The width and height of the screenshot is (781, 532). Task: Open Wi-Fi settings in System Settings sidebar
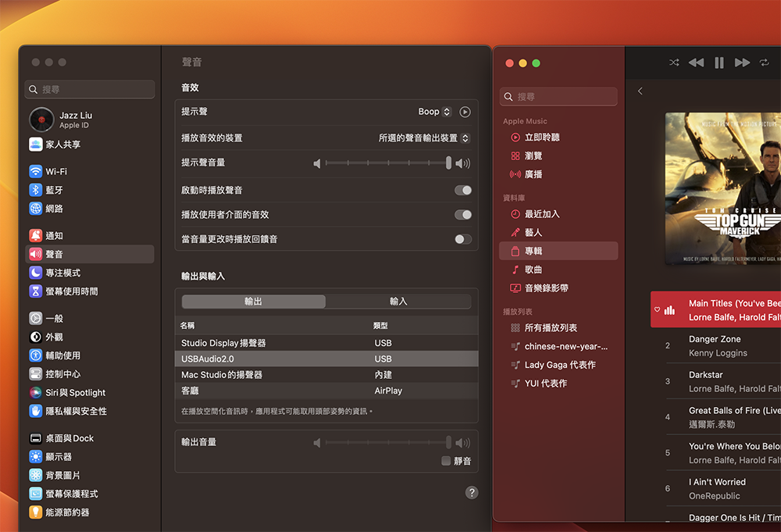point(90,171)
